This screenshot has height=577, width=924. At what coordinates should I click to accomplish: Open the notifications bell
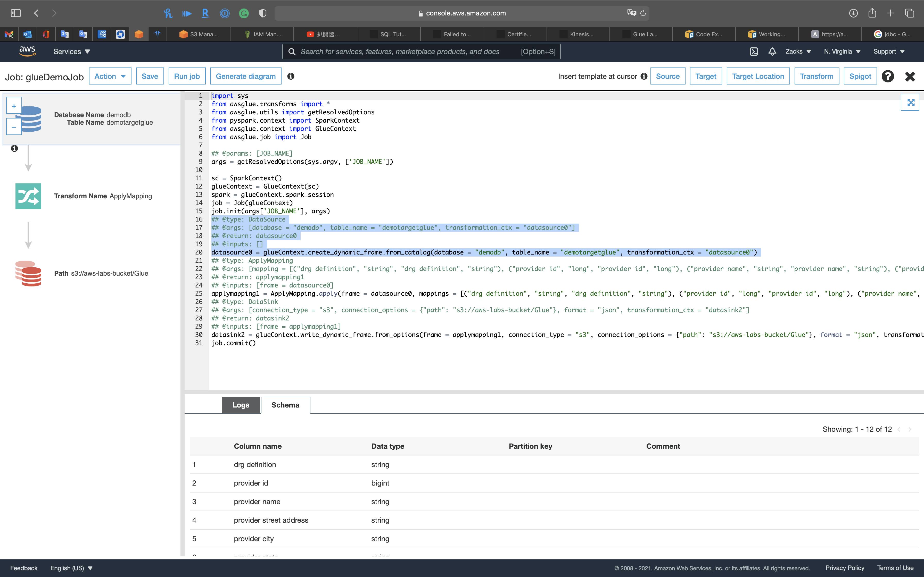coord(772,52)
